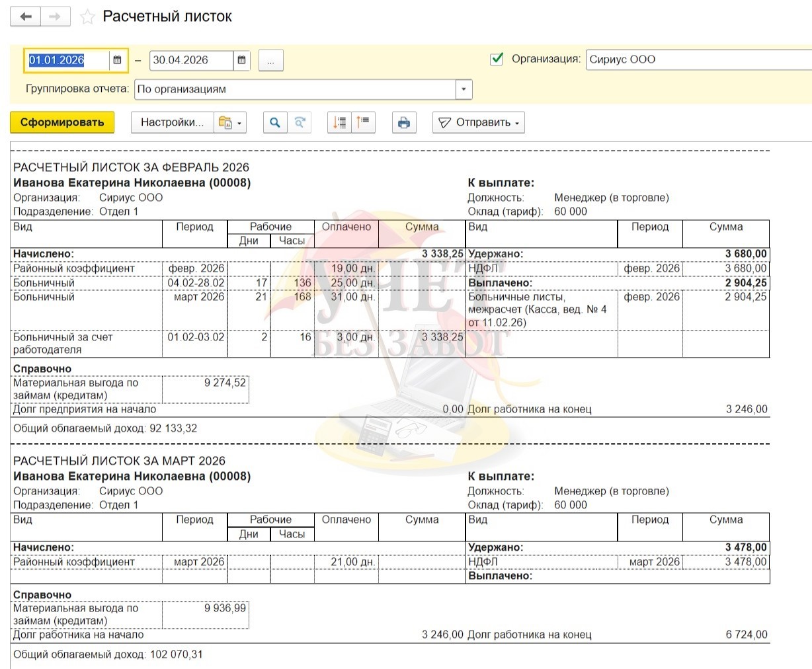Collapse all groups in the report
The width and height of the screenshot is (812, 669).
point(363,122)
